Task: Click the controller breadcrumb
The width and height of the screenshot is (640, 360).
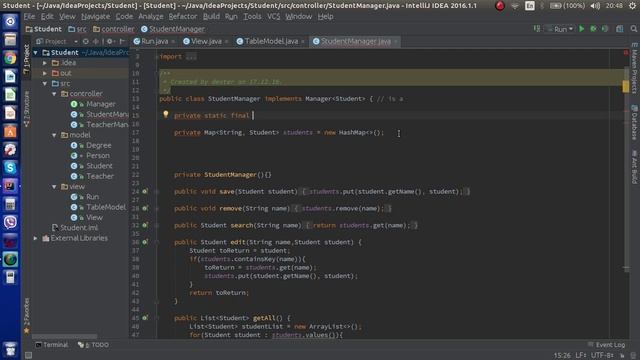Action: [x=114, y=29]
